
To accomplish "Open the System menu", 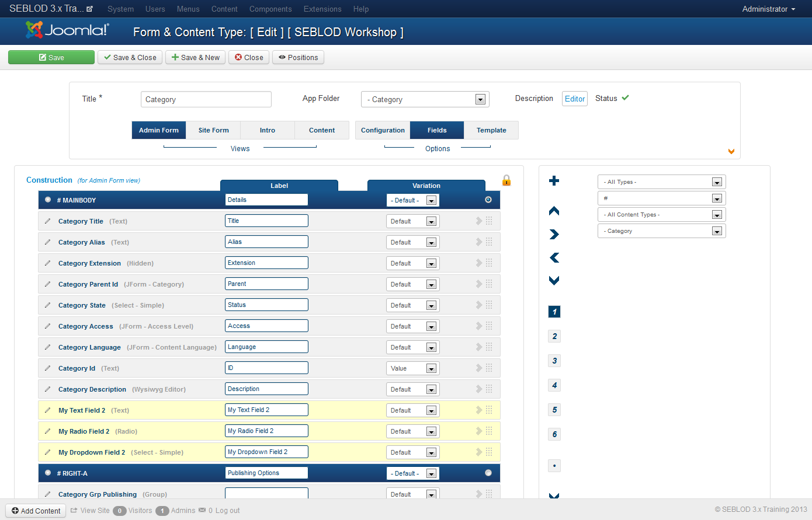I will tap(121, 9).
